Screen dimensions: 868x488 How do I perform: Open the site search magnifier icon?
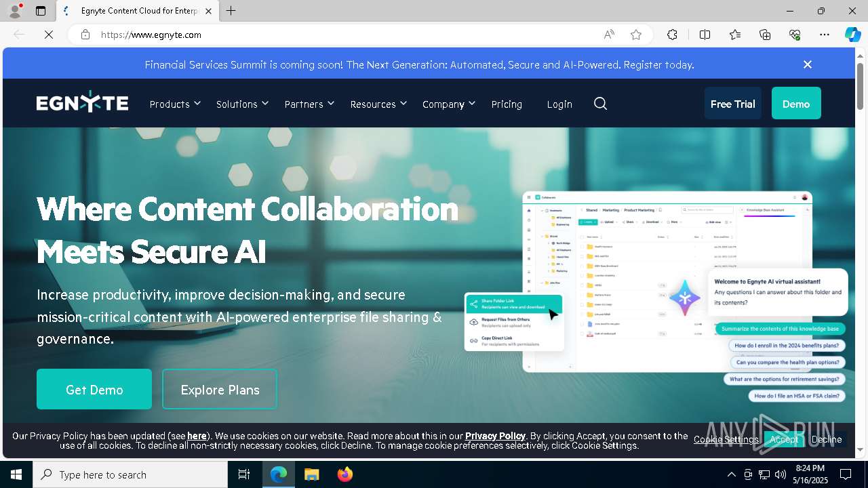click(x=600, y=104)
